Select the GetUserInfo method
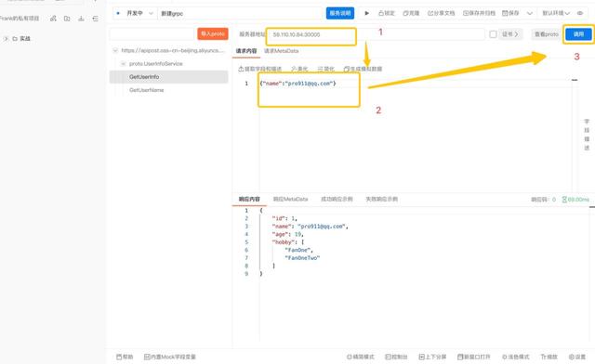 pos(169,77)
